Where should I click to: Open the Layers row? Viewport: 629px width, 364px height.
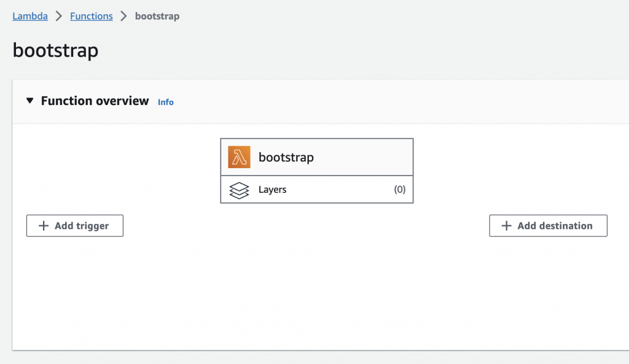[317, 189]
